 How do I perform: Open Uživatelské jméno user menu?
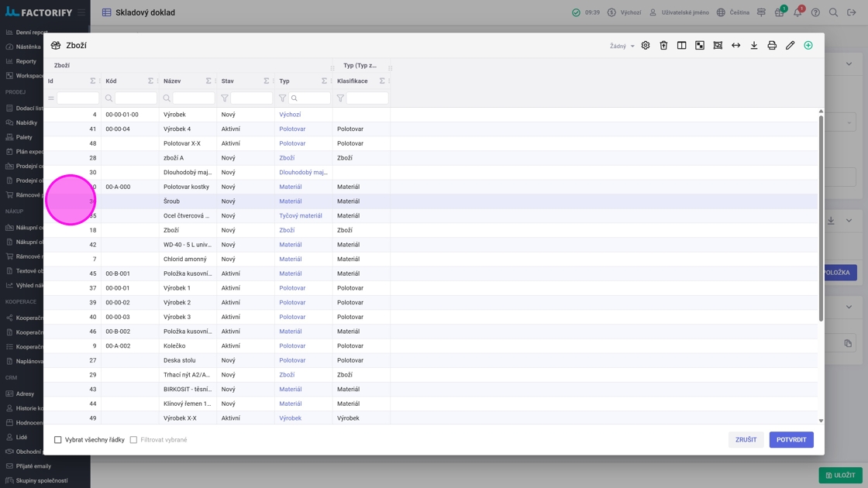679,12
